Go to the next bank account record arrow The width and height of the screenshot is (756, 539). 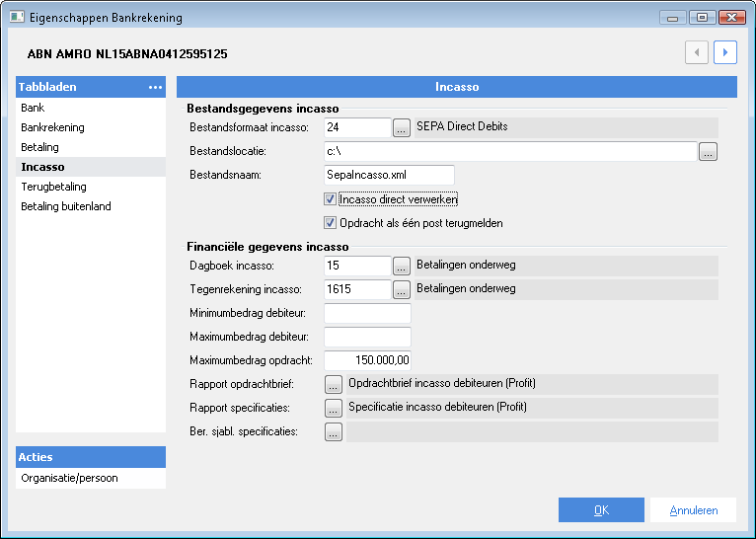click(x=725, y=52)
